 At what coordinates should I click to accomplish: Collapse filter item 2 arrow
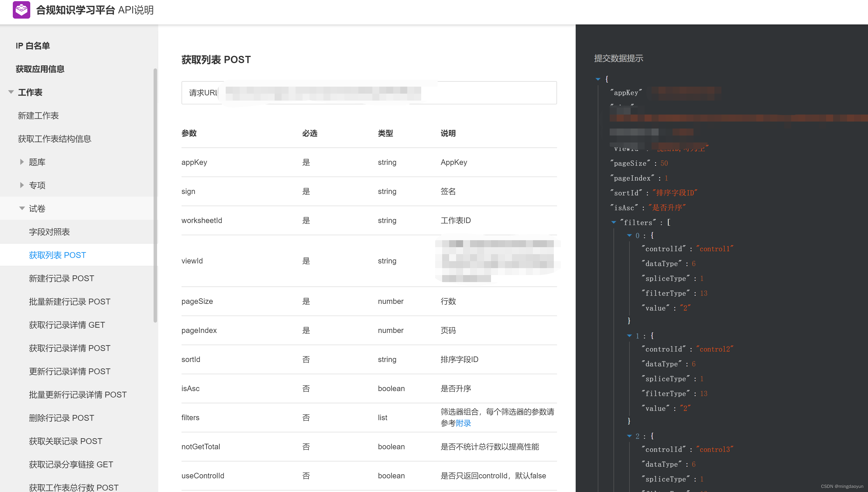(629, 436)
